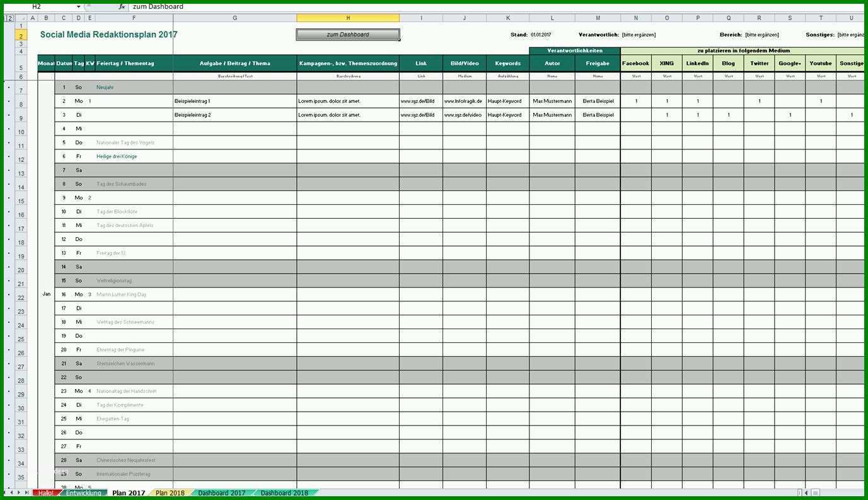Click the 'Social Media Redaktionsplan 2017' title
Viewport: 868px width, 500px height.
tap(108, 35)
